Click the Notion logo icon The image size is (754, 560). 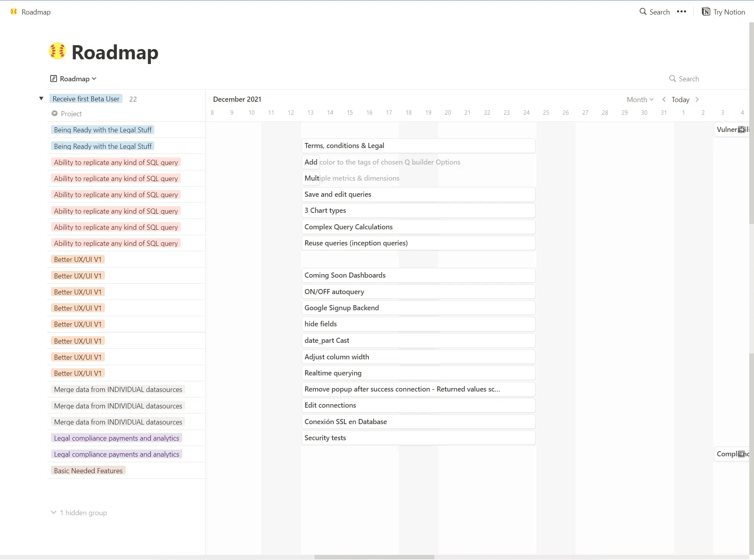(x=706, y=12)
